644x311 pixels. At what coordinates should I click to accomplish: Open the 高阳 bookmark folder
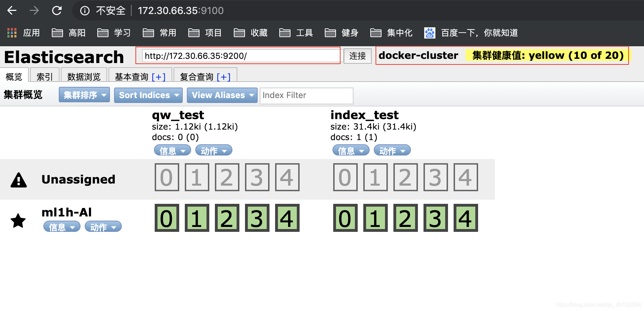pos(69,33)
